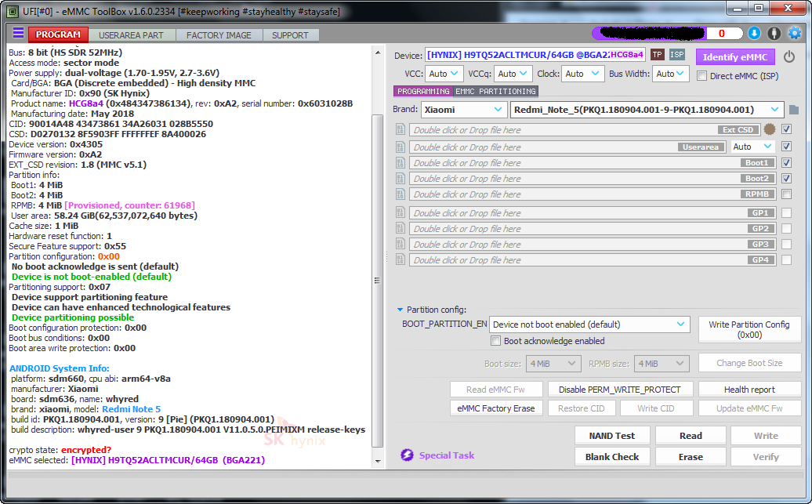Screen dimensions: 812x504
Task: Uncheck the Boot1 checkbox
Action: click(786, 163)
